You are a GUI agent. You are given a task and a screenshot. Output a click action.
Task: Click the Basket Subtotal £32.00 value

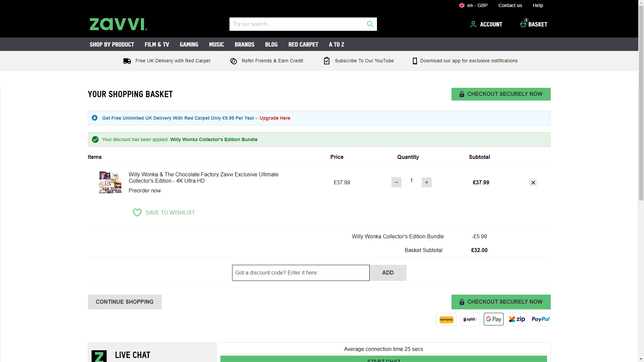pos(479,250)
